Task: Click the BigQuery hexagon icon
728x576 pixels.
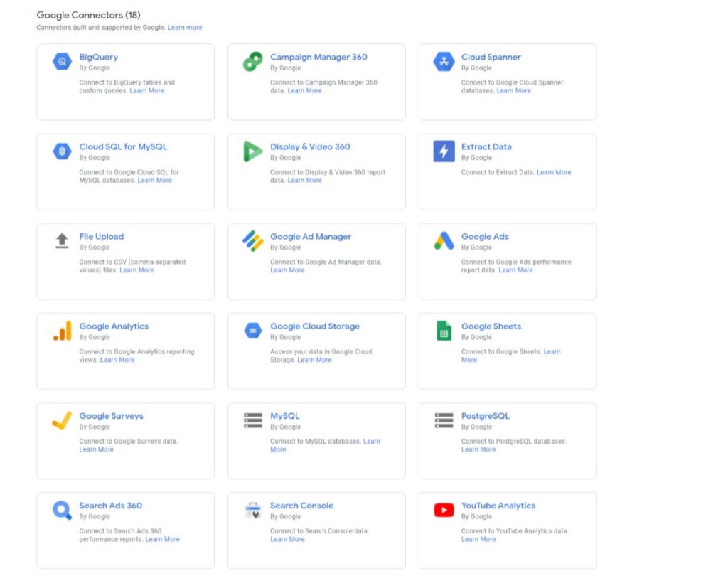Action: click(x=62, y=61)
